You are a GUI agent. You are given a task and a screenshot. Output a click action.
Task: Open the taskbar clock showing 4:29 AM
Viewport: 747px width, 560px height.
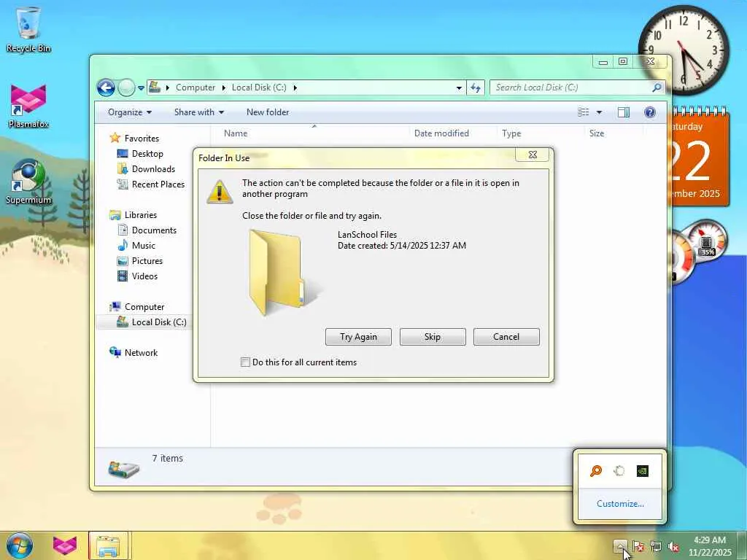pos(709,545)
